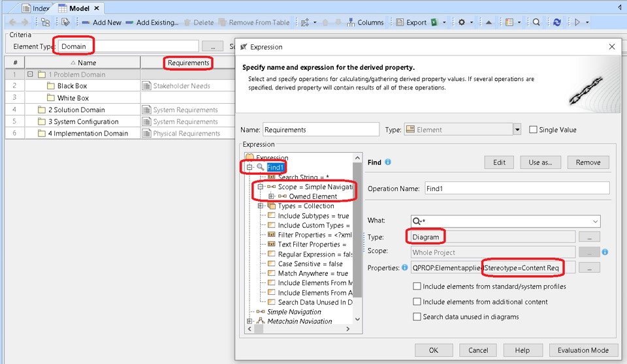The height and width of the screenshot is (364, 627).
Task: Click the Excel export icon
Action: 434,22
